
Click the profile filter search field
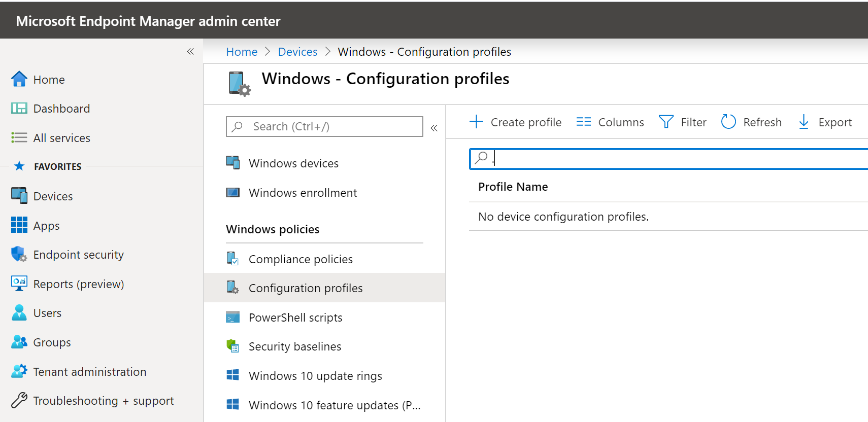click(x=669, y=159)
